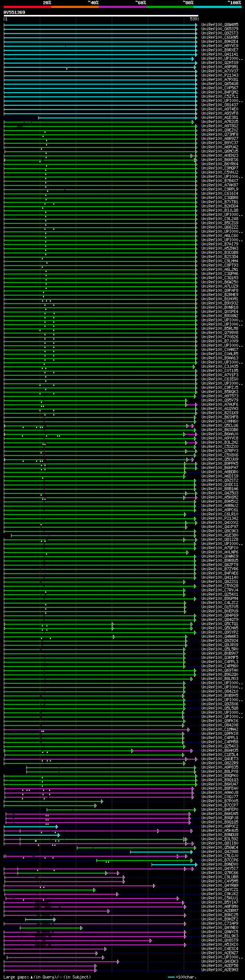Select the UniRef100_A9P9M1 label

click(220, 67)
